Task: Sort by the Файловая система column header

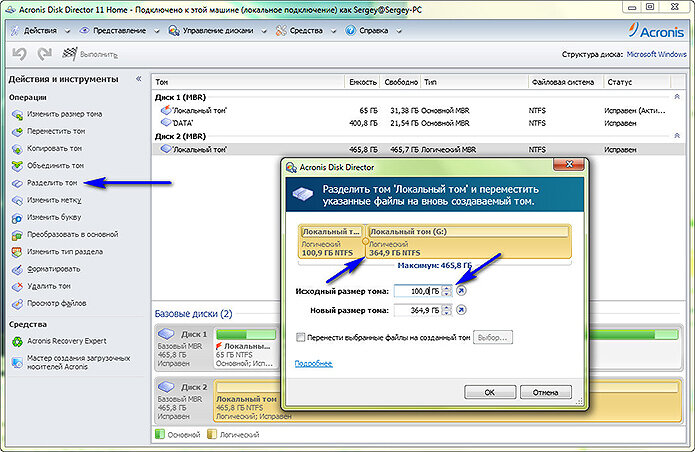Action: (x=565, y=82)
